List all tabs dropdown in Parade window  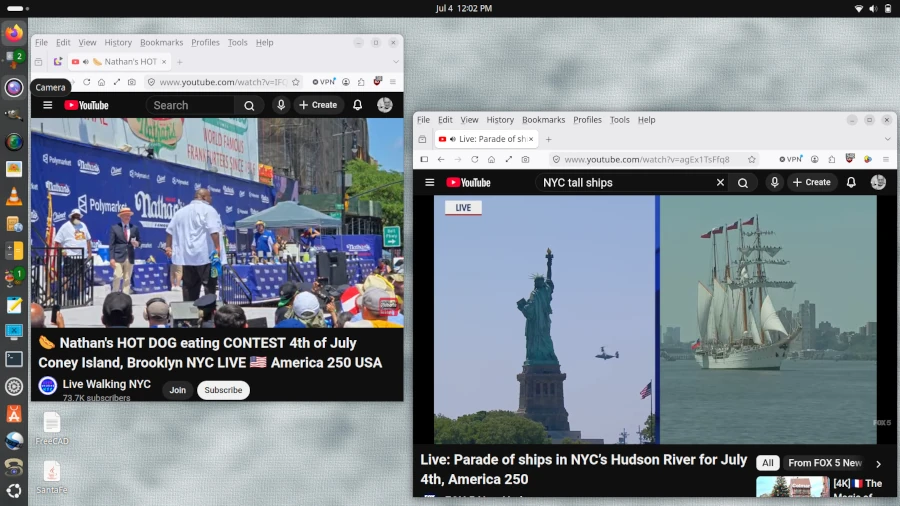pos(887,139)
